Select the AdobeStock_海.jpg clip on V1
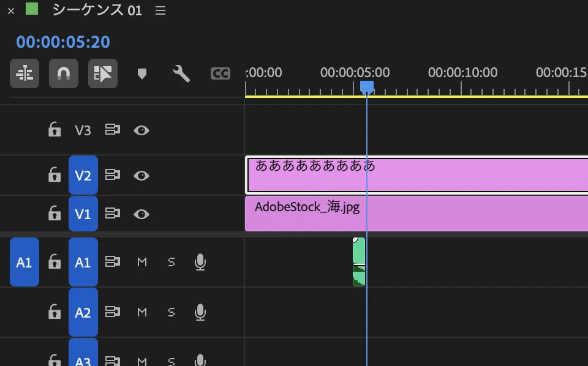Image resolution: width=588 pixels, height=366 pixels. [x=417, y=214]
